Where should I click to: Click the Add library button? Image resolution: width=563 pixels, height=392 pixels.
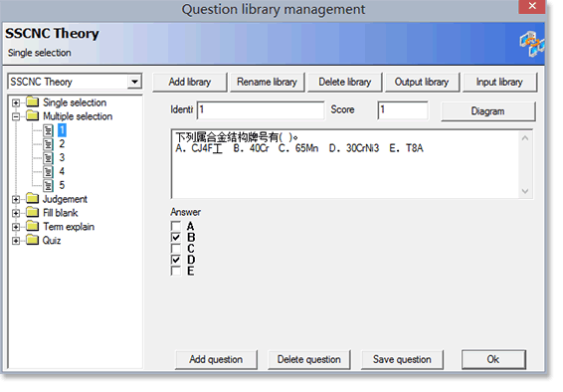coord(190,83)
